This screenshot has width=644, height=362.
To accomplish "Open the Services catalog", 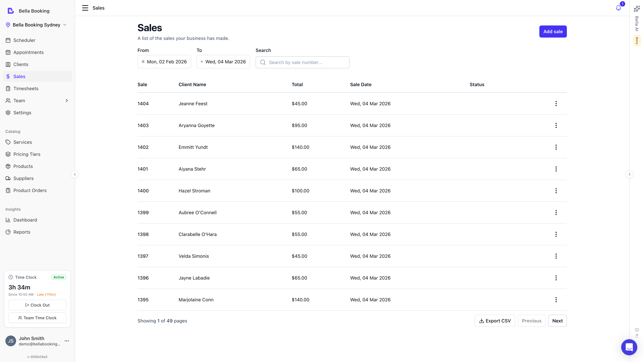I will tap(22, 142).
